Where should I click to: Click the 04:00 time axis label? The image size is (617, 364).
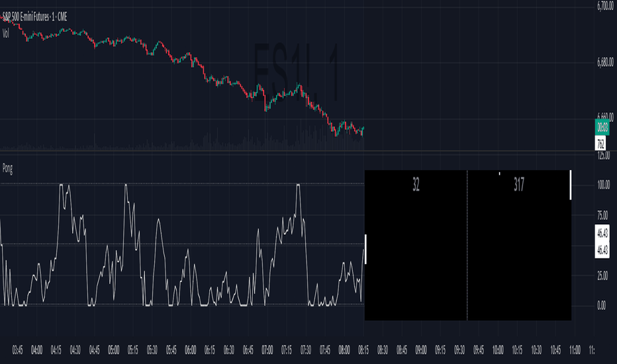[37, 349]
